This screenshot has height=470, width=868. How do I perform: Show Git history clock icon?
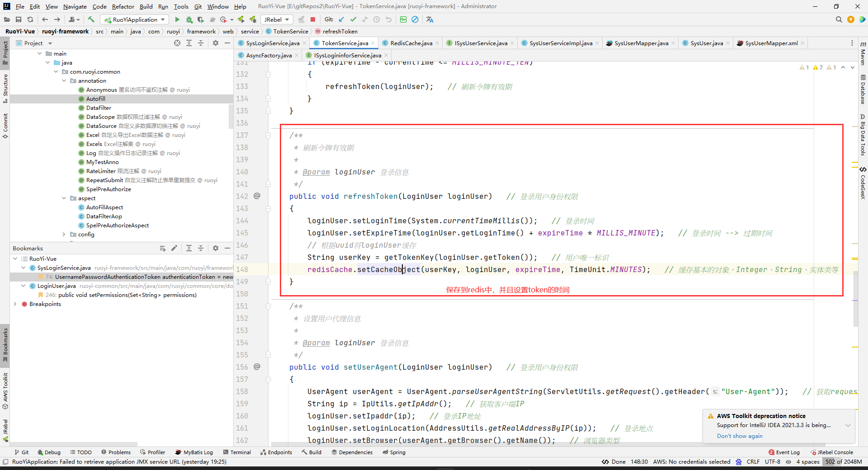(377, 19)
